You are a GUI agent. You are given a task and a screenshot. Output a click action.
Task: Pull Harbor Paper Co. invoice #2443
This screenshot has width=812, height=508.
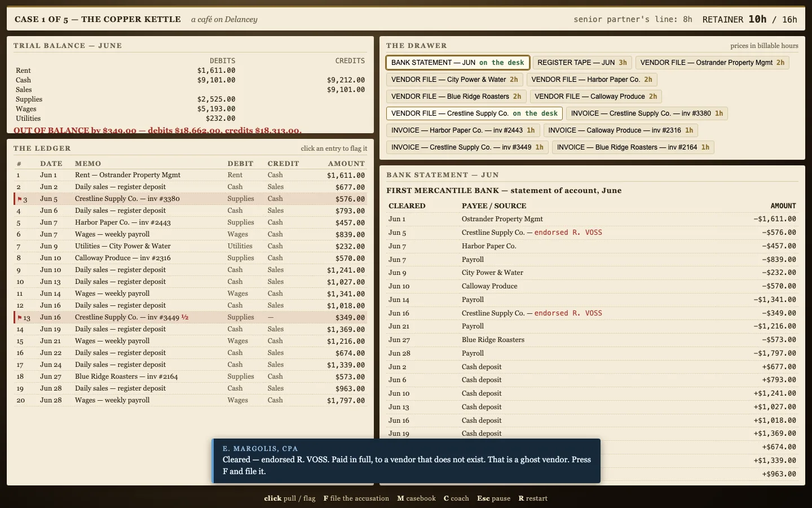(463, 130)
